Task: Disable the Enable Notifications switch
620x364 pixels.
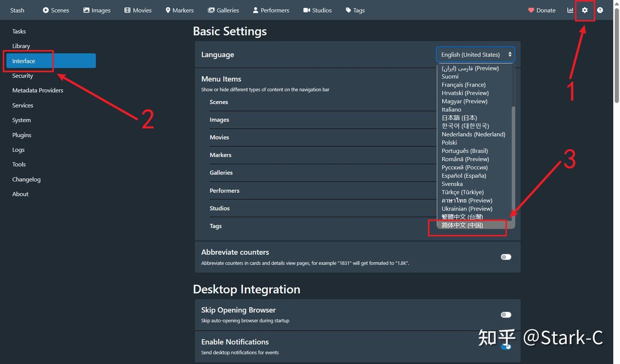Action: click(506, 346)
